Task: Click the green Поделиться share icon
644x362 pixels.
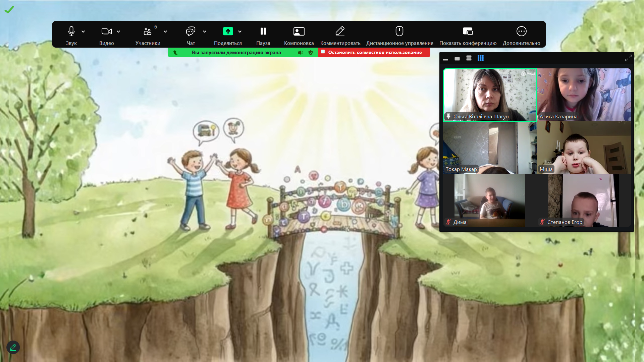Action: (x=228, y=32)
